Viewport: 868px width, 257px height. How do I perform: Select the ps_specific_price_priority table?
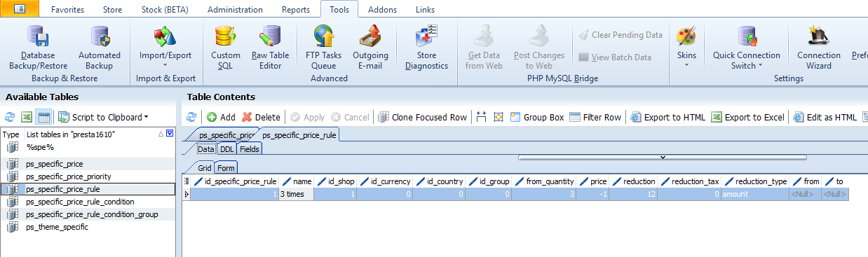[x=69, y=176]
